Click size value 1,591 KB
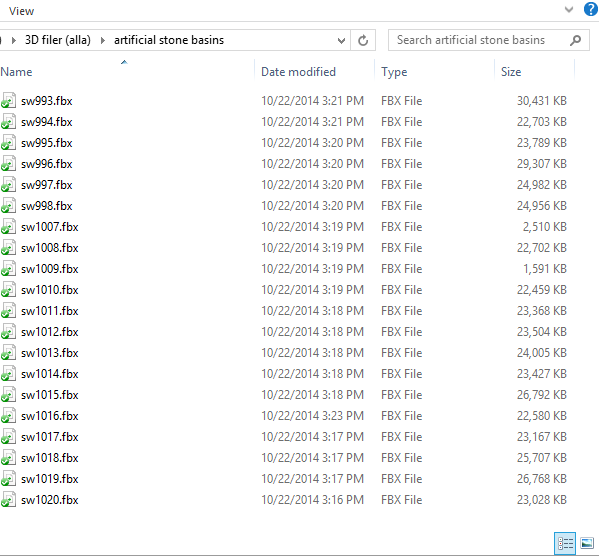Image resolution: width=599 pixels, height=556 pixels. coord(544,269)
